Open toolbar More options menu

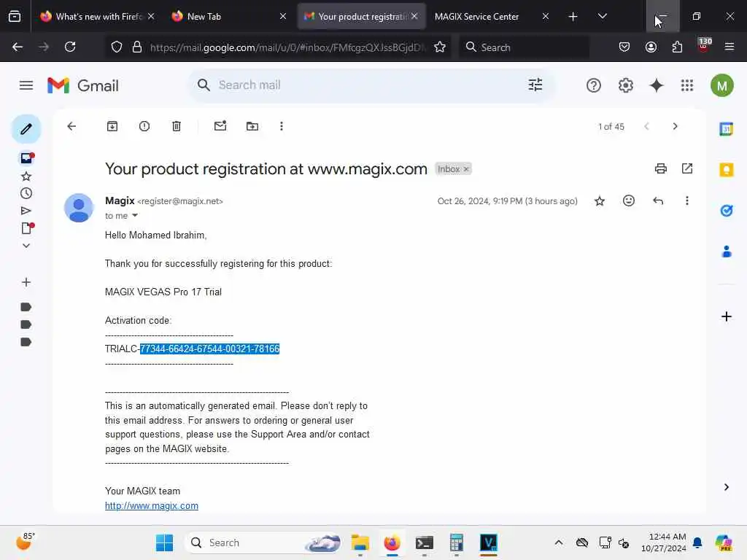click(282, 126)
